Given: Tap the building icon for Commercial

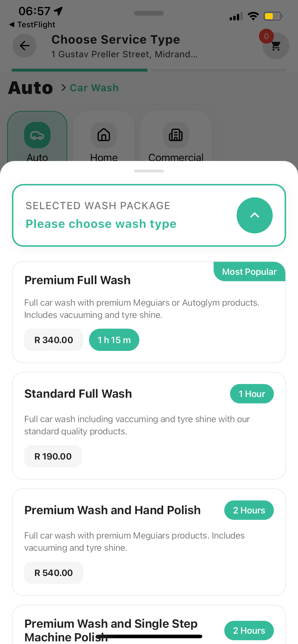Looking at the screenshot, I should (176, 135).
